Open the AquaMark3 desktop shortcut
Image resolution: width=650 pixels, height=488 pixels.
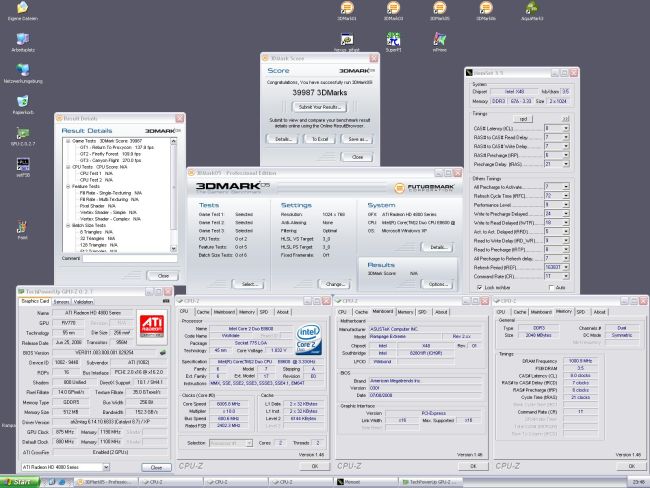point(532,10)
